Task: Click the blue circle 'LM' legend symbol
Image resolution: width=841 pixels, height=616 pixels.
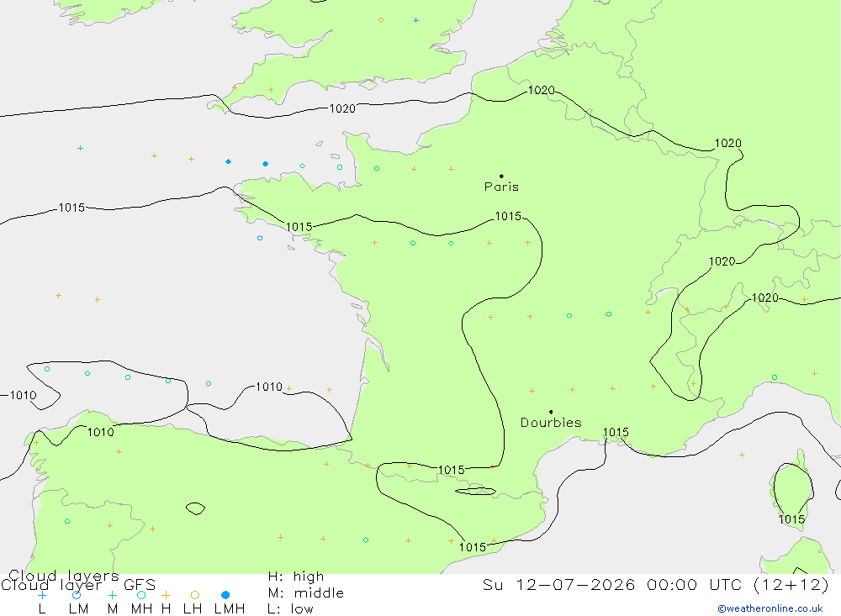Action: [77, 595]
